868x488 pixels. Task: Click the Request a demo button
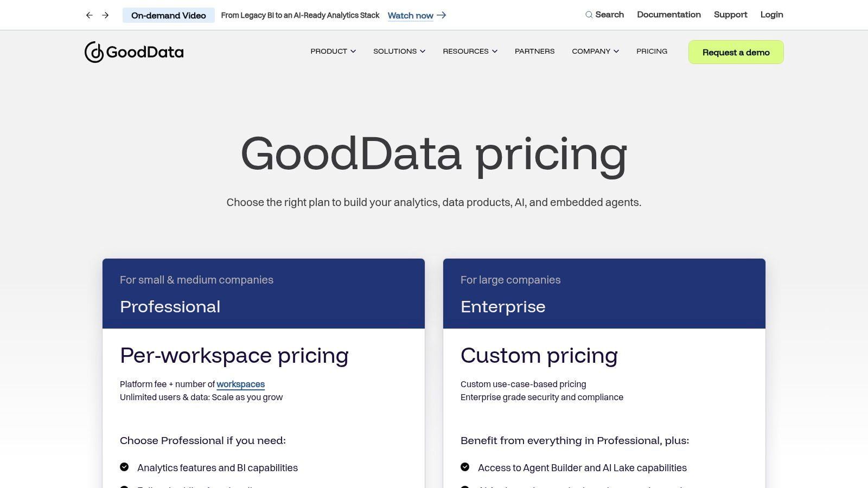click(736, 52)
